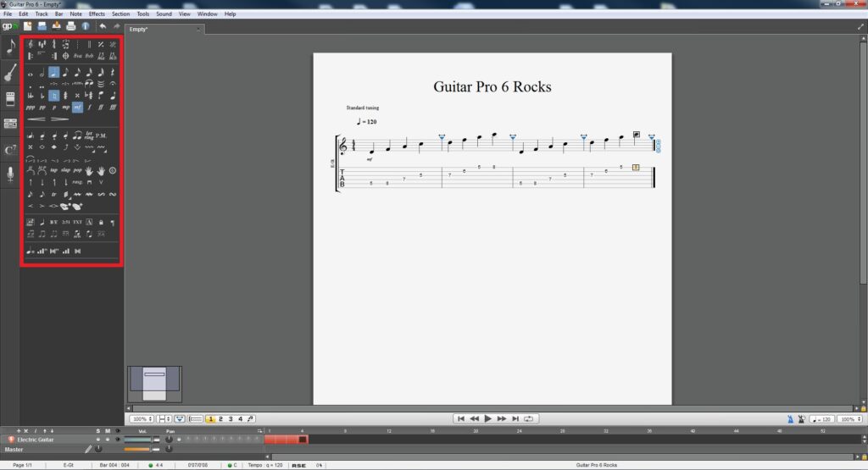This screenshot has width=868, height=470.
Task: Apply the decrescendo hairpin
Action: [x=60, y=119]
